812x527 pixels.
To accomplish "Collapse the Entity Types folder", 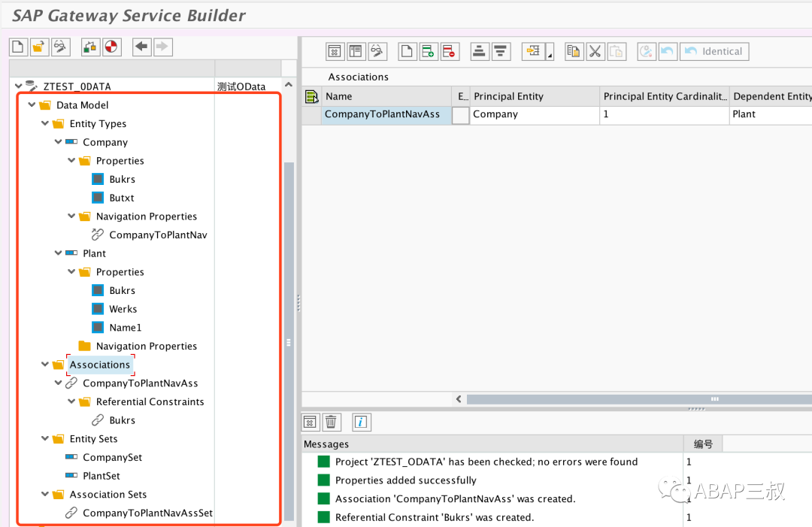I will pos(45,123).
